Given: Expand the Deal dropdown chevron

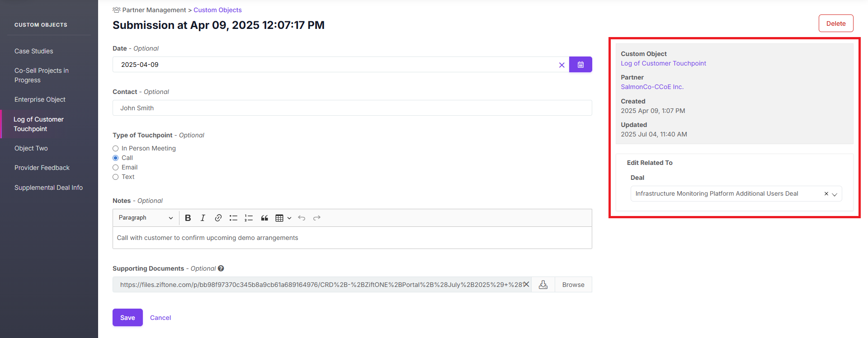Looking at the screenshot, I should click(x=835, y=194).
